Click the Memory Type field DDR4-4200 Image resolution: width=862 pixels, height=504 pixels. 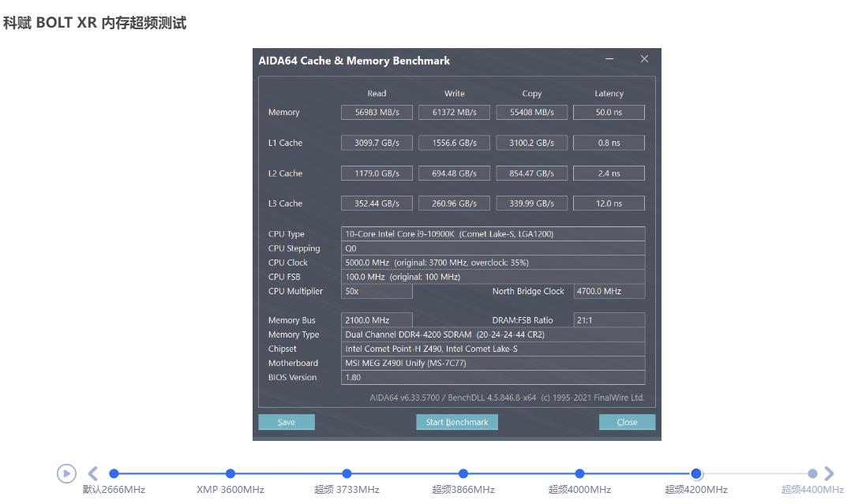(493, 334)
